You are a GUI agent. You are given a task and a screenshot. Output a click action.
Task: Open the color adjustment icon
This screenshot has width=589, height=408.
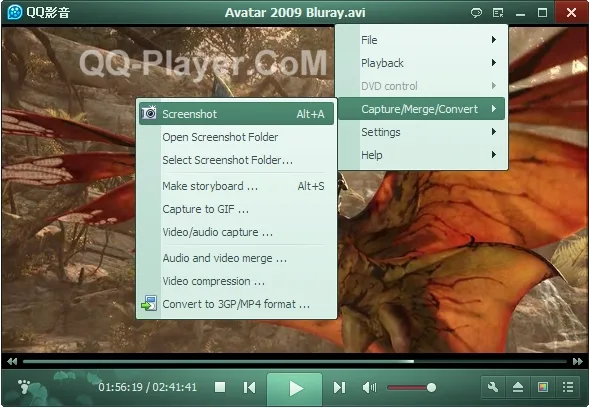(x=542, y=387)
